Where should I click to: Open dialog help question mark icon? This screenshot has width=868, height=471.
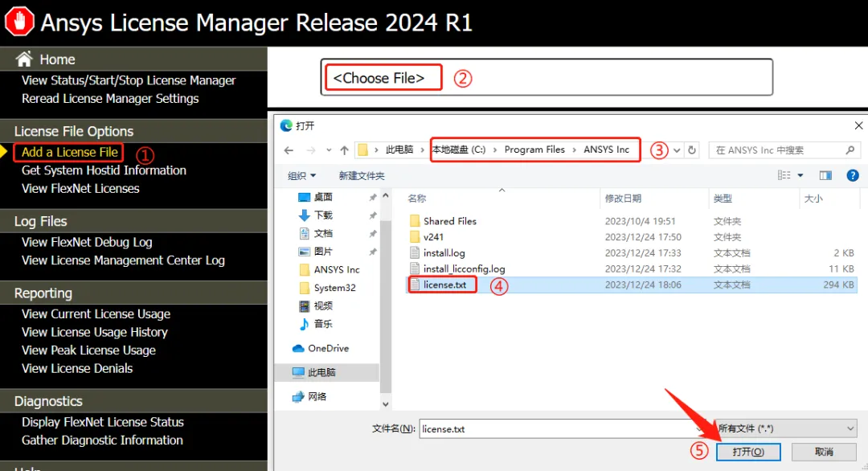point(853,175)
